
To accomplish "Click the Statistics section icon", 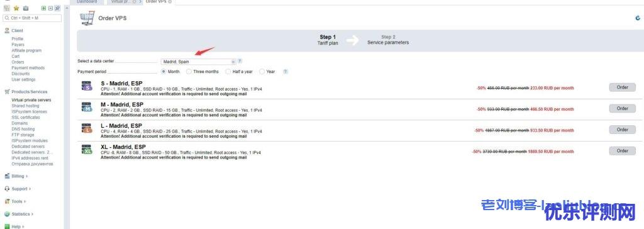I will coord(7,214).
